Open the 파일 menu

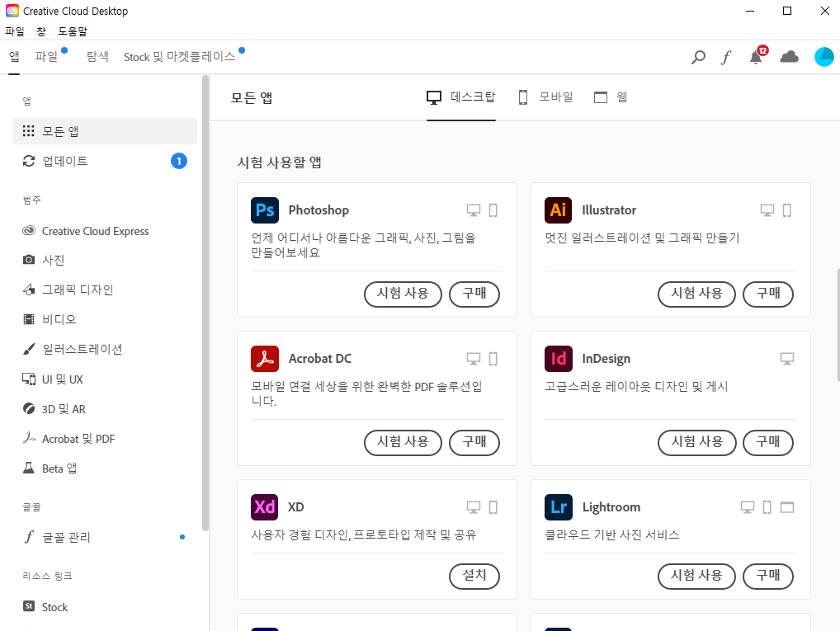15,31
